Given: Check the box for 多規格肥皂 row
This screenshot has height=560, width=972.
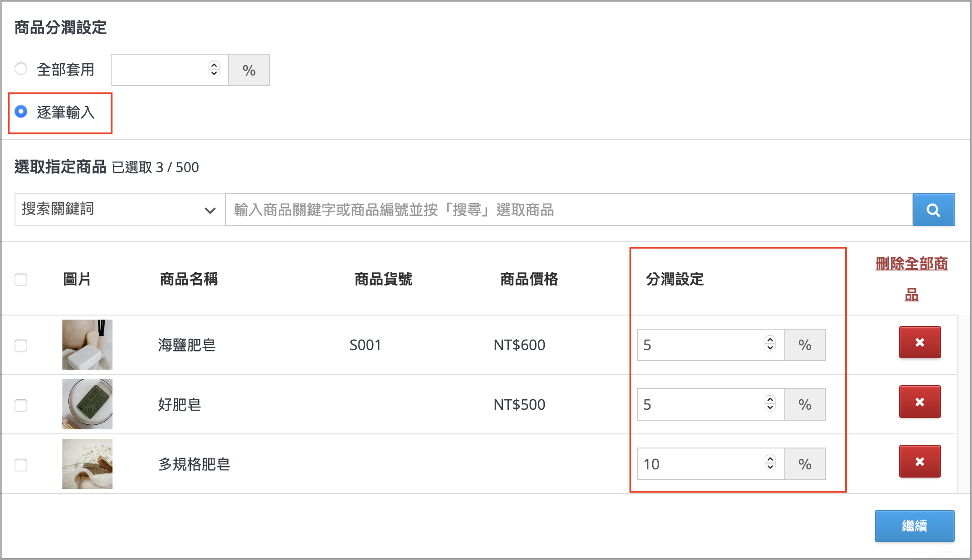Looking at the screenshot, I should (21, 465).
